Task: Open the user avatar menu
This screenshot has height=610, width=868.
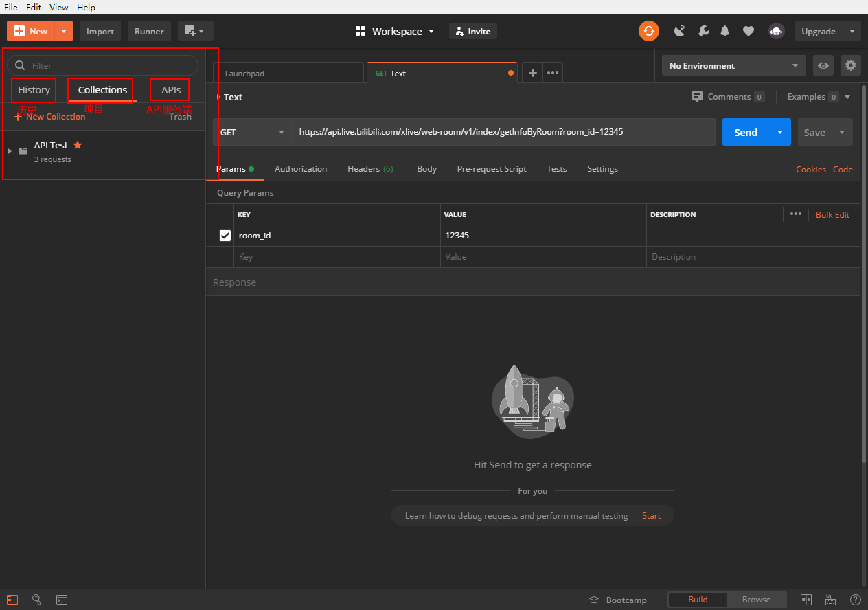Action: click(777, 31)
